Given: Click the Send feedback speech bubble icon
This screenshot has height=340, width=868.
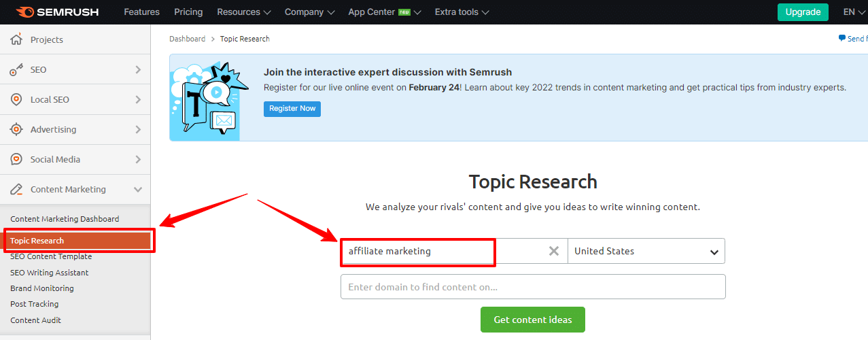Looking at the screenshot, I should pyautogui.click(x=842, y=39).
